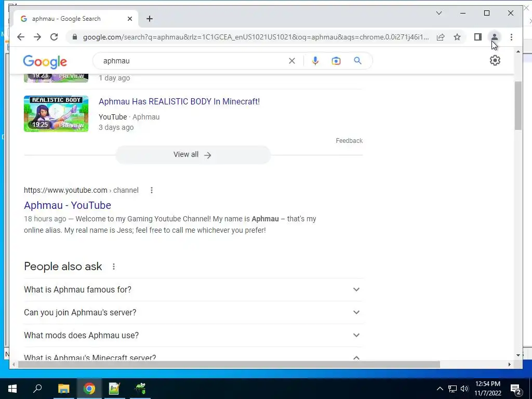Open the green frog app in taskbar
This screenshot has height=399, width=532.
(x=140, y=389)
